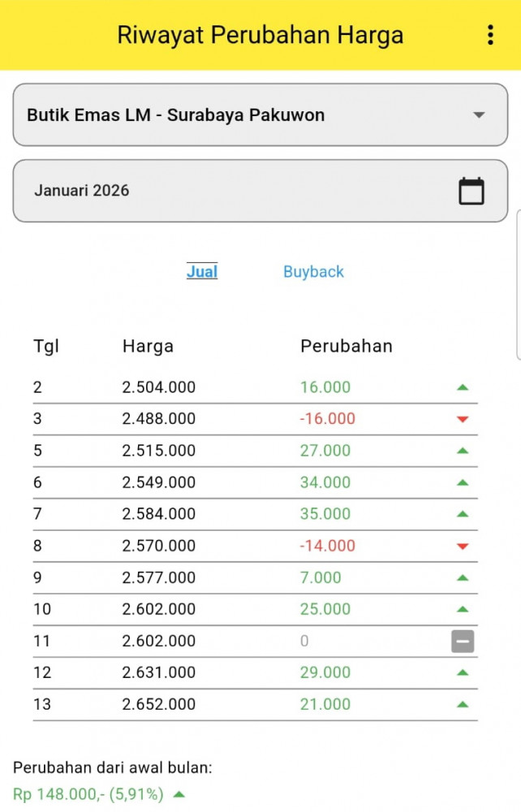This screenshot has width=521, height=812.
Task: Click the Harga column header
Action: 148,346
